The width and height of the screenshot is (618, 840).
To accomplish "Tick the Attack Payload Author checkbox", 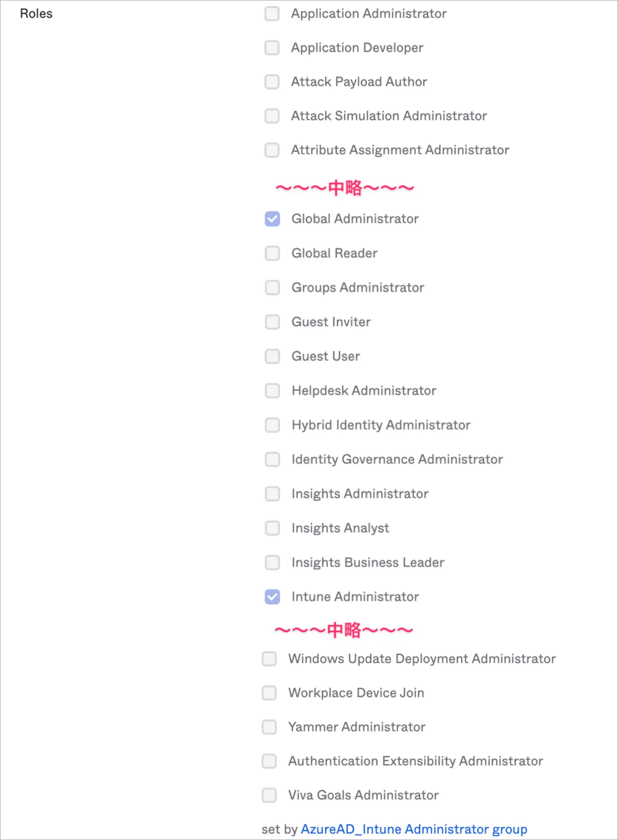I will pos(272,82).
